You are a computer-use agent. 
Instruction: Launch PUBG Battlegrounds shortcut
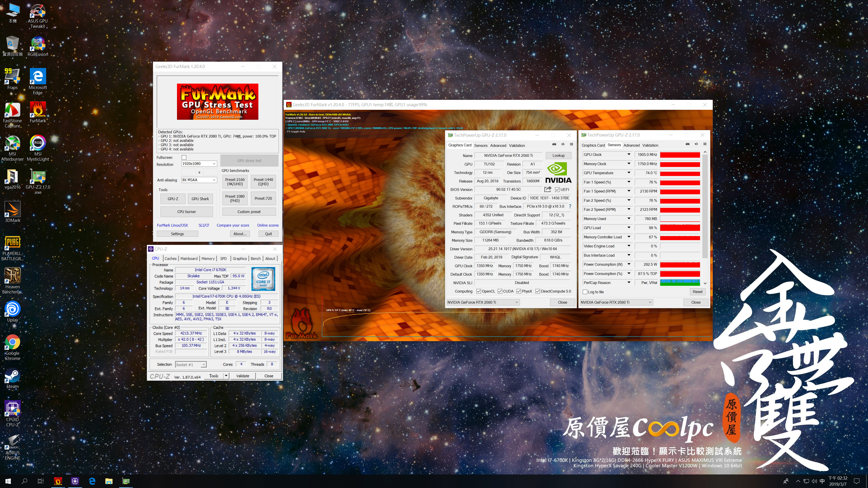[x=12, y=248]
